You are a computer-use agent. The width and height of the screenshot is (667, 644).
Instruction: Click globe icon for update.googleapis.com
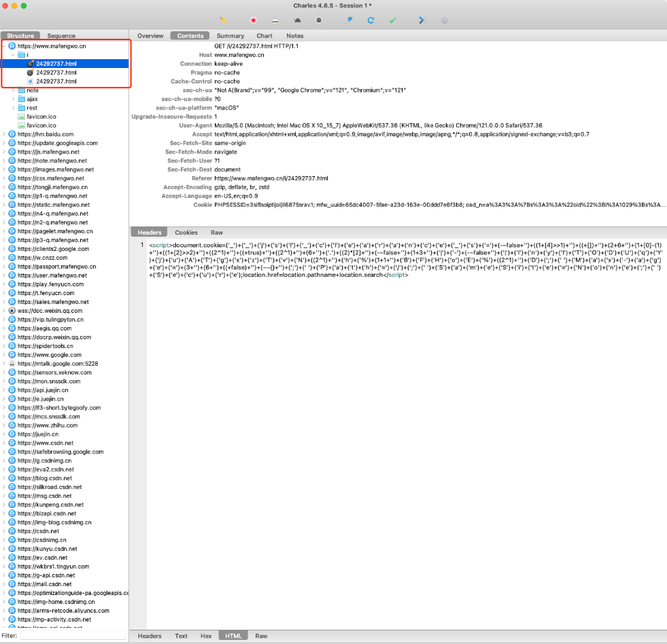pyautogui.click(x=12, y=143)
